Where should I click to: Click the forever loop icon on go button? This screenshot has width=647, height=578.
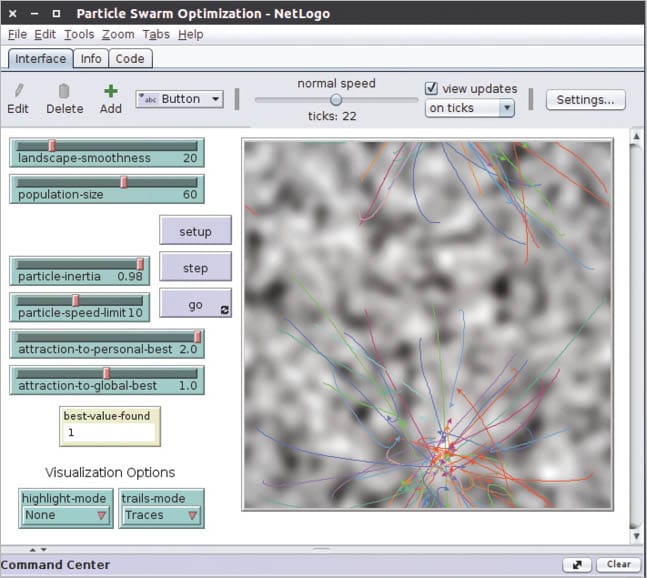point(224,310)
